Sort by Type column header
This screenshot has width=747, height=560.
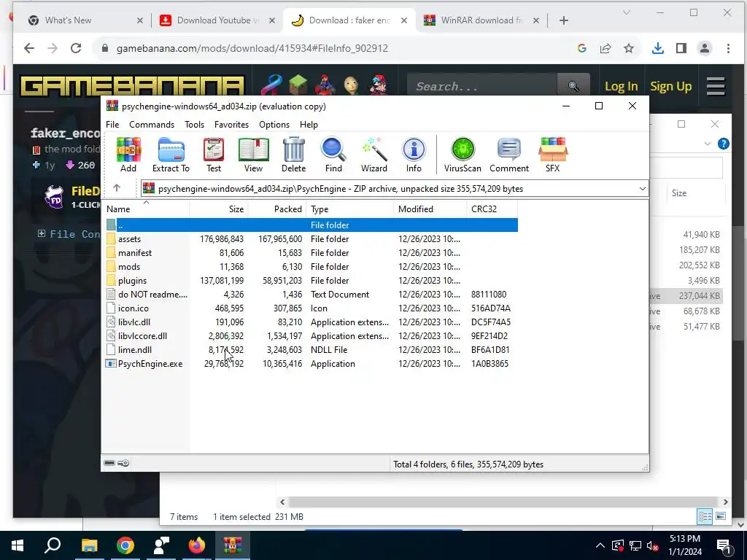351,209
